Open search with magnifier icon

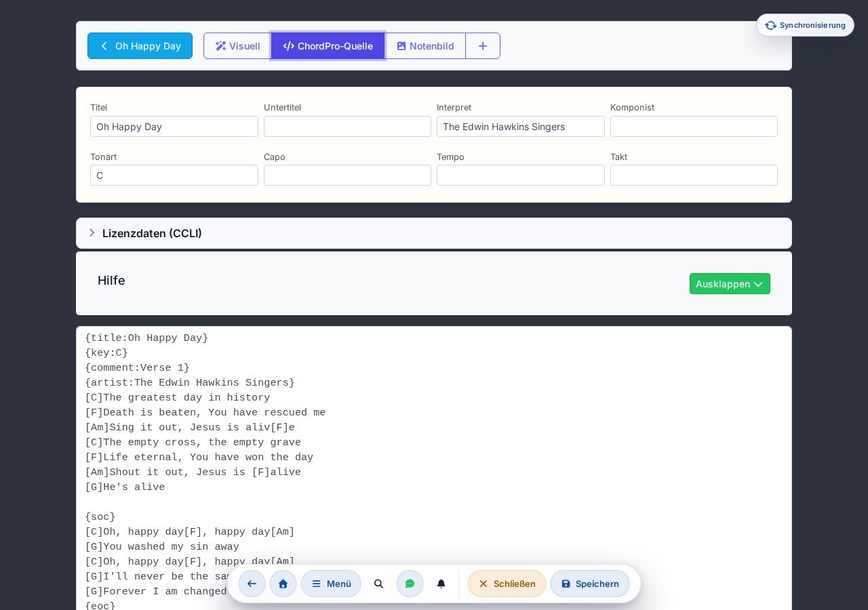(378, 584)
